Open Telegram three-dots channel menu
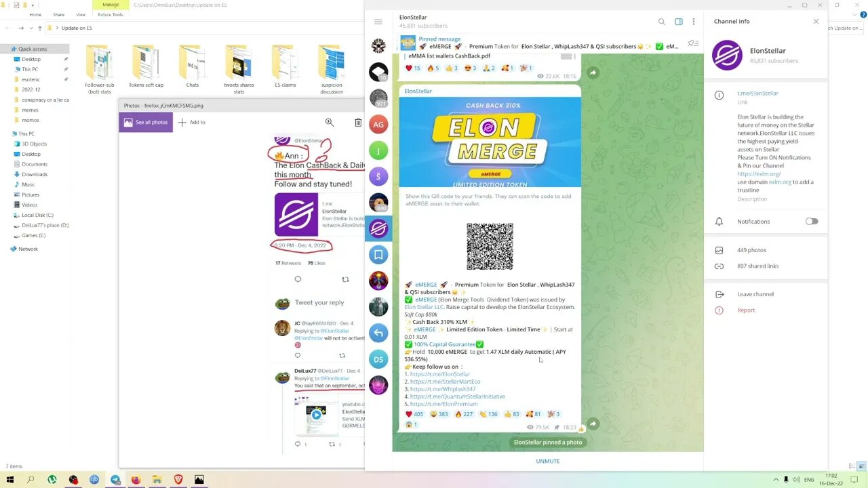Image resolution: width=868 pixels, height=488 pixels. point(694,22)
